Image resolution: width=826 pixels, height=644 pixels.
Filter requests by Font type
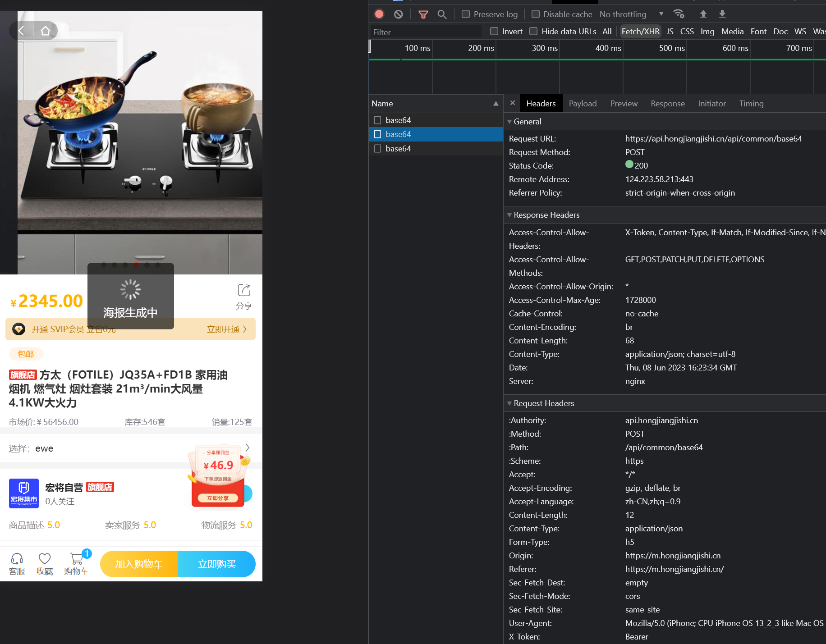coord(758,31)
